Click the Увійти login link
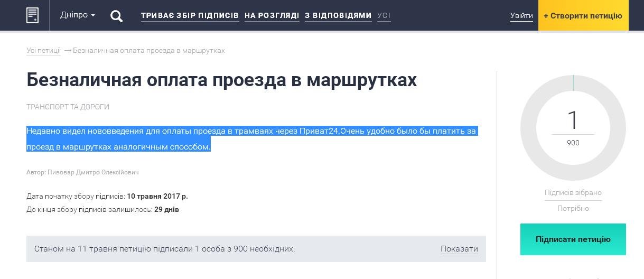Viewport: 644px width, 279px height. [521, 16]
